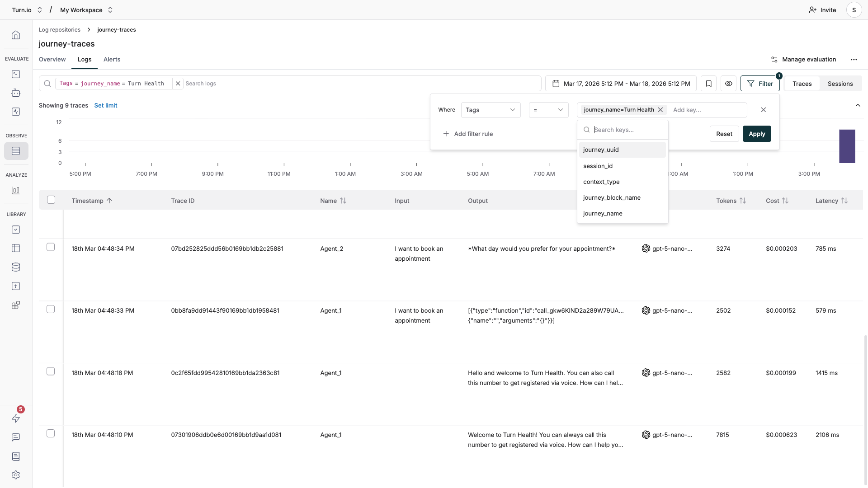Open the settings gear in sidebar
The image size is (868, 488).
pyautogui.click(x=16, y=475)
